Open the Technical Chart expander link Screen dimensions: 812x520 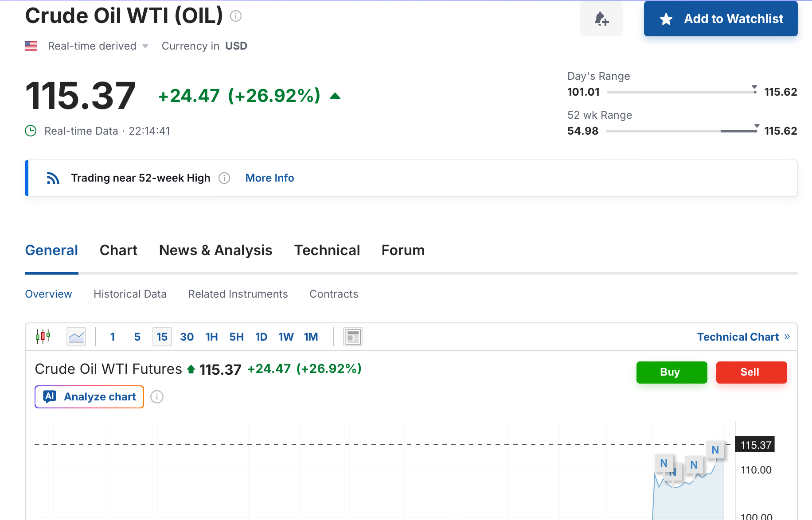(743, 337)
